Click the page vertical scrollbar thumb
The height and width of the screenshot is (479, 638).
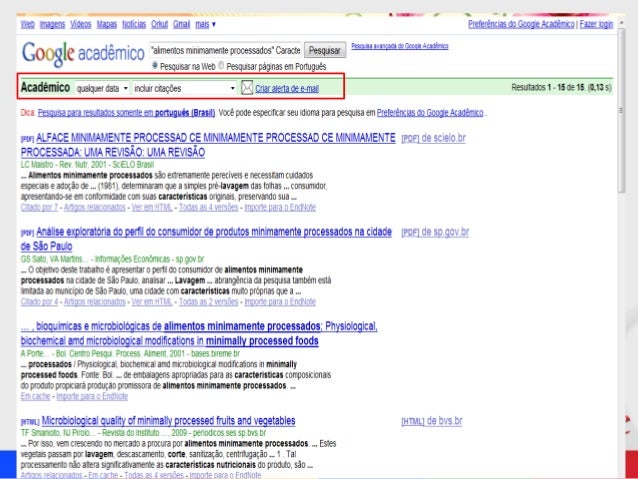click(x=621, y=111)
